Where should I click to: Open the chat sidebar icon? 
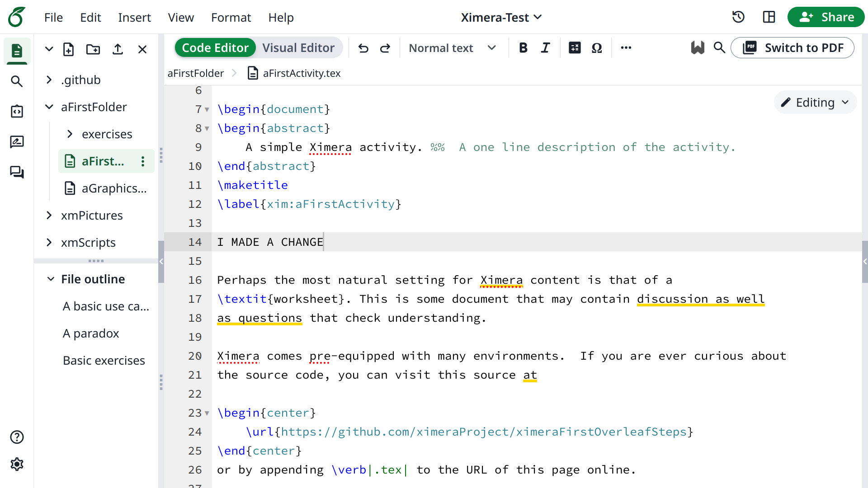click(17, 172)
